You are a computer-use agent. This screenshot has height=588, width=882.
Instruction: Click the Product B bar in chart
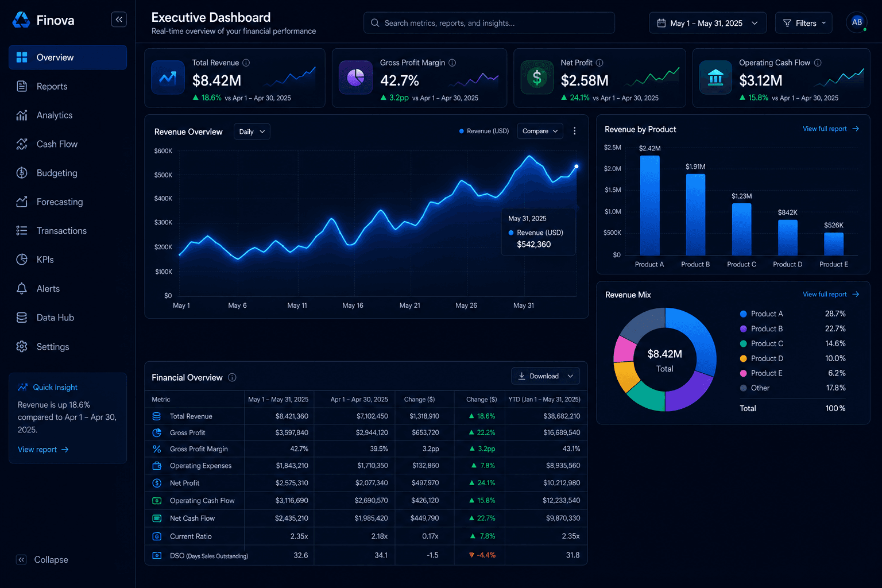695,215
